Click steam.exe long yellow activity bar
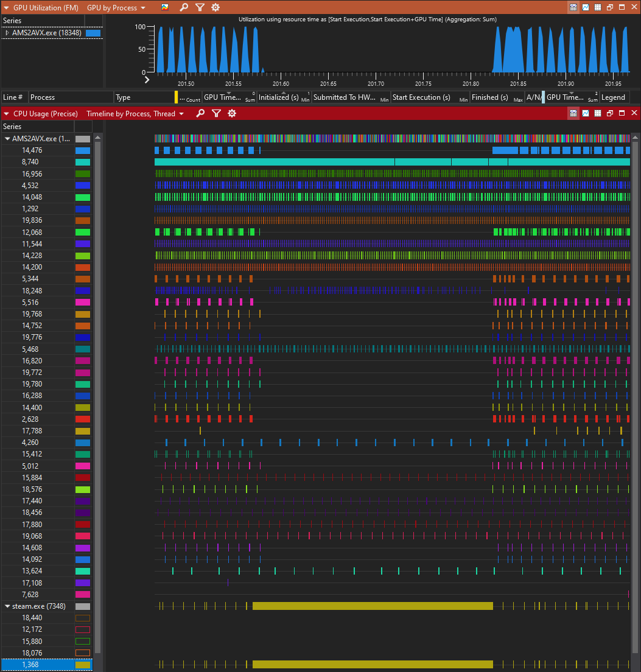The height and width of the screenshot is (672, 641). pos(373,606)
